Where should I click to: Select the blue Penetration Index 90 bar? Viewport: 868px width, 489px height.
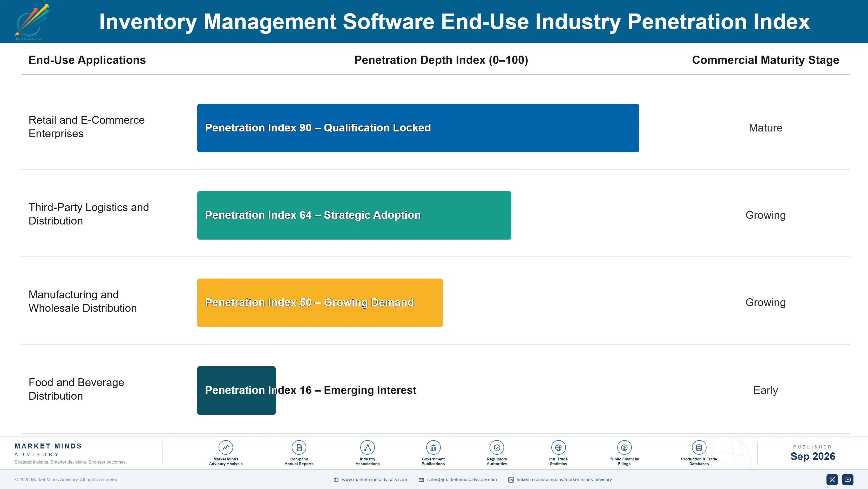(x=418, y=128)
